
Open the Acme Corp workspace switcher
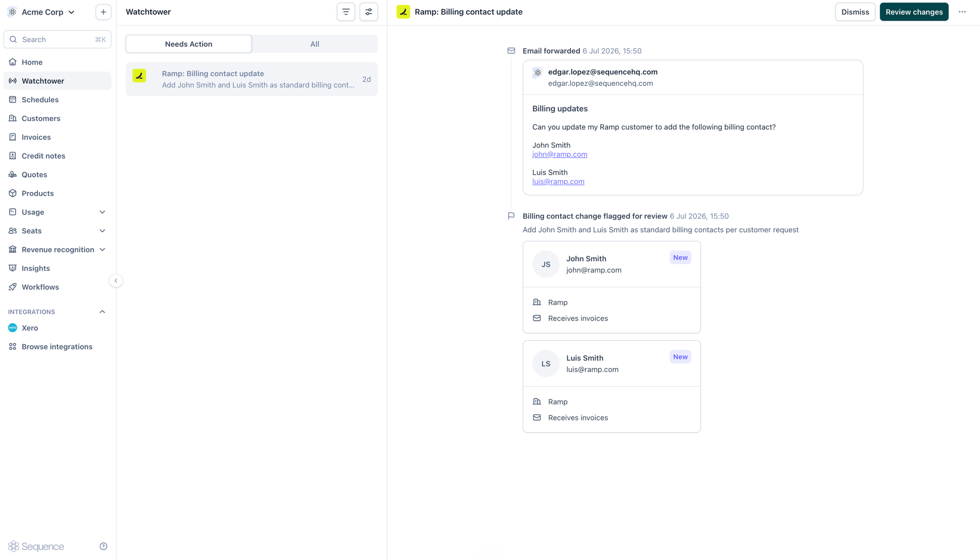[42, 12]
